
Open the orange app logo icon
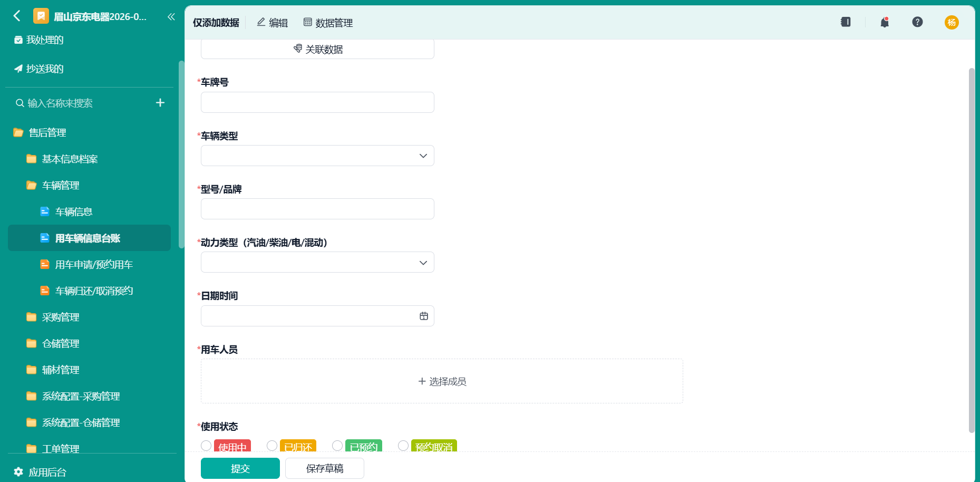(x=41, y=16)
